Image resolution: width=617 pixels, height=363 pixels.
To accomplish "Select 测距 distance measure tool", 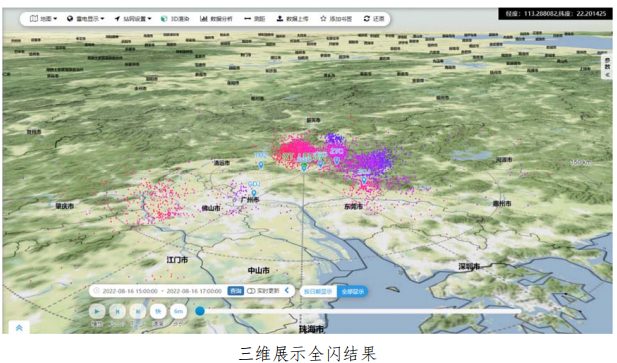I will [x=255, y=18].
